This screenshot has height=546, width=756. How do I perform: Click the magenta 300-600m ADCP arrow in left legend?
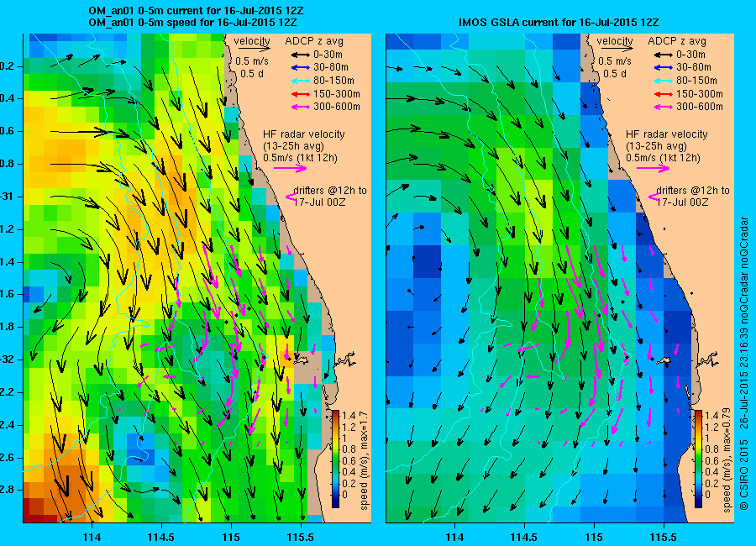click(300, 107)
